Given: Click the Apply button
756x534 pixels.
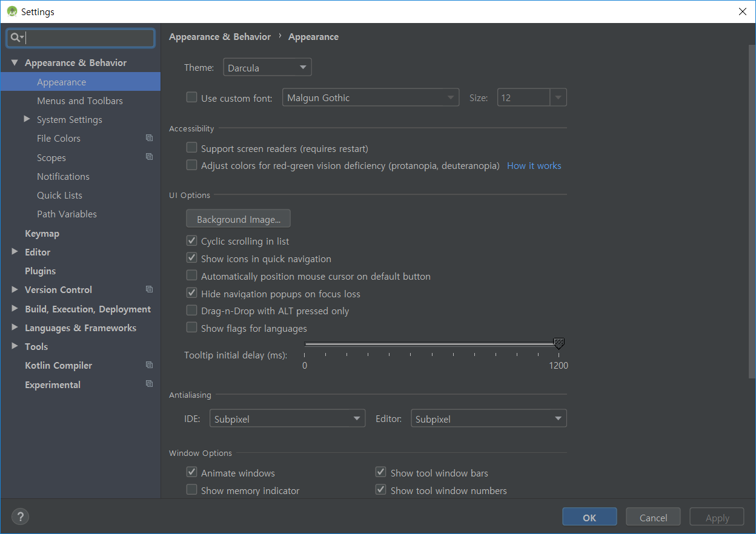Looking at the screenshot, I should point(717,517).
